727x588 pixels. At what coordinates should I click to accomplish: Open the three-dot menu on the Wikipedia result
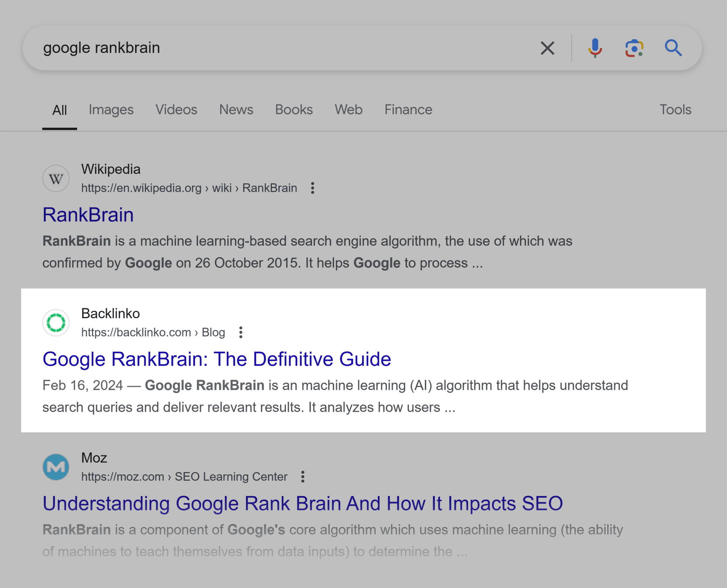(313, 188)
